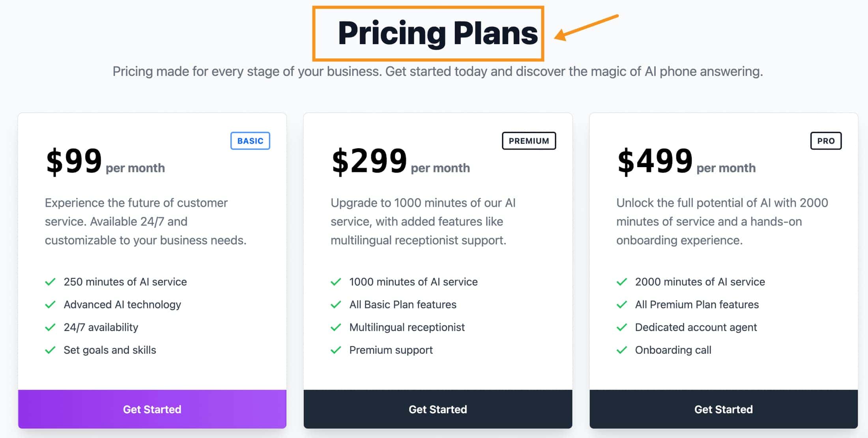Click the blue BASIC badge
This screenshot has height=438, width=868.
pos(250,141)
